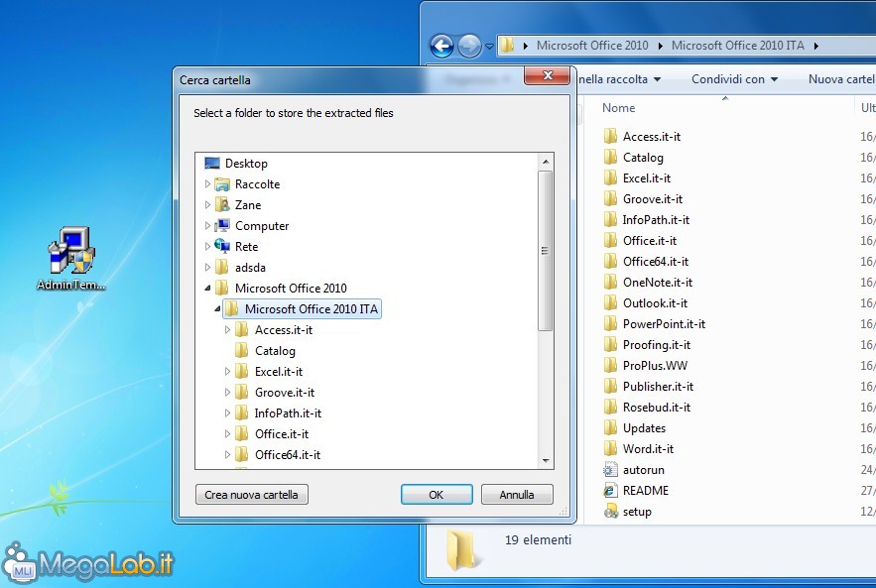Click the folder tree scrollbar up arrow
876x588 pixels.
546,162
